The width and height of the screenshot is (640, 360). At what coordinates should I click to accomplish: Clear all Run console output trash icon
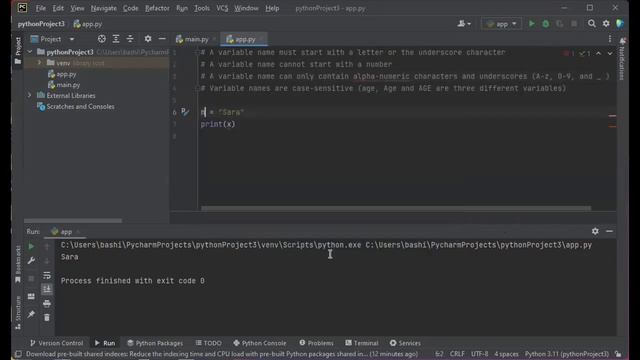click(47, 318)
